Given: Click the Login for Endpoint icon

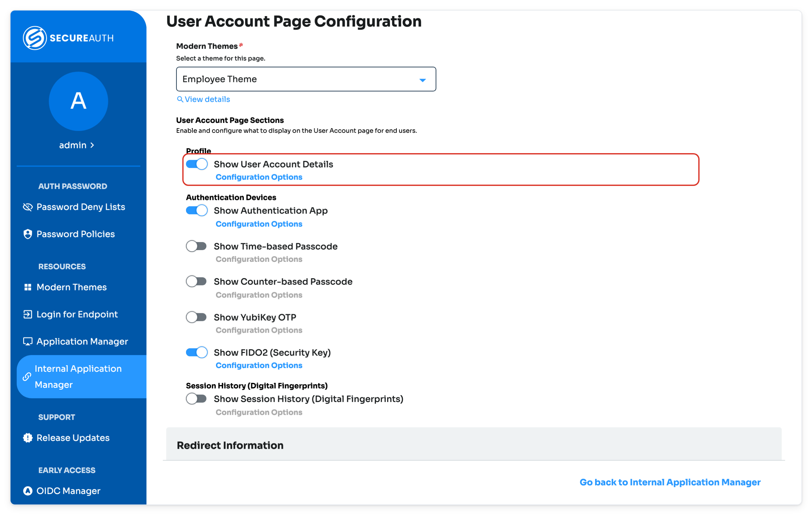Looking at the screenshot, I should click(x=28, y=314).
